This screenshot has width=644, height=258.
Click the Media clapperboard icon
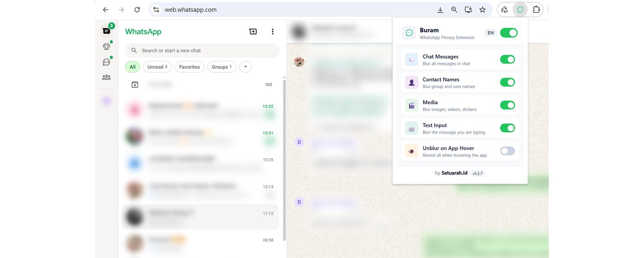point(412,105)
